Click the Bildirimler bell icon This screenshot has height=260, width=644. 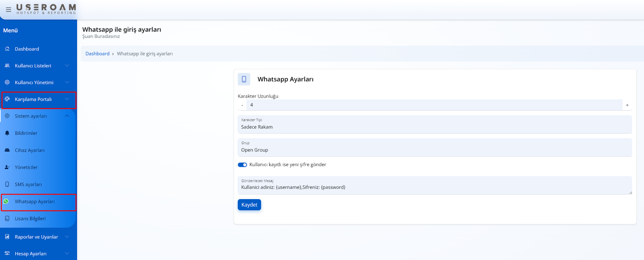pos(7,133)
